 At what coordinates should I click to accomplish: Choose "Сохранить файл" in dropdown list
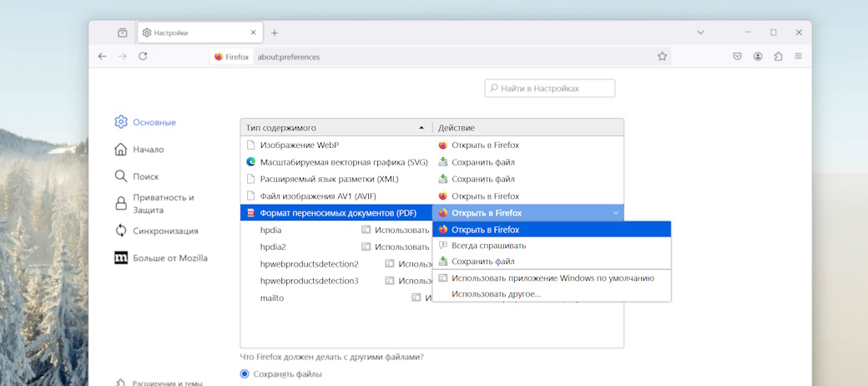pos(482,262)
